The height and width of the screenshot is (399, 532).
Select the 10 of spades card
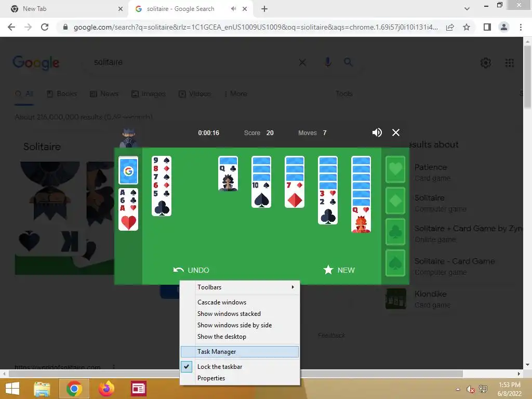[x=261, y=194]
